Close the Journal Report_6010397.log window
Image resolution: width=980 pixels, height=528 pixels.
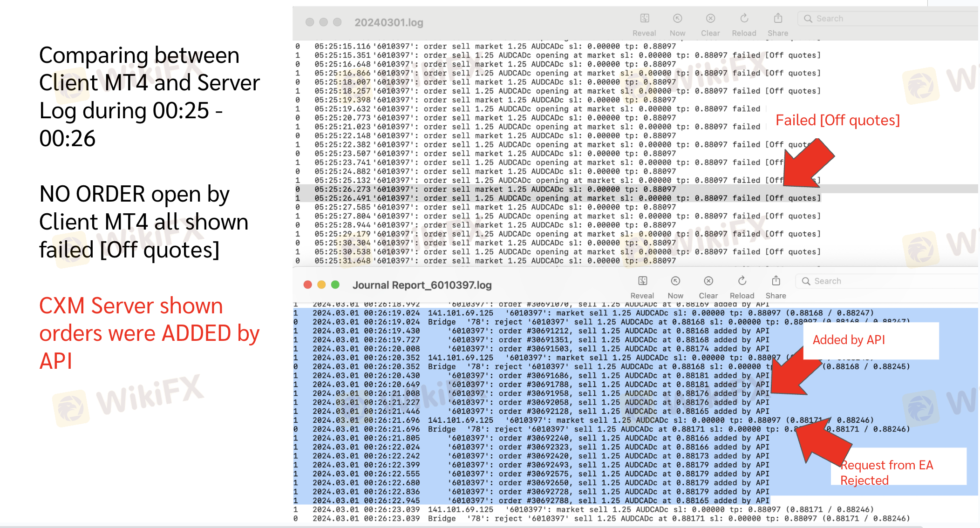coord(307,284)
